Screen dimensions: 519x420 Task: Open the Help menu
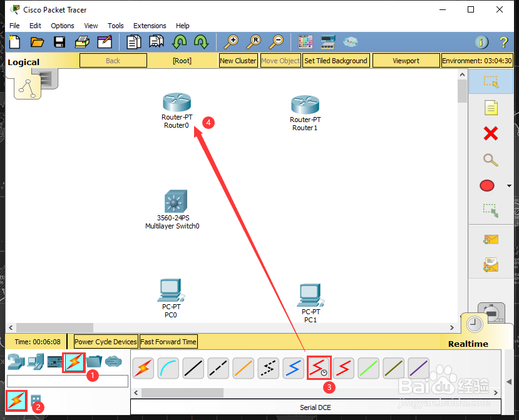coord(182,26)
